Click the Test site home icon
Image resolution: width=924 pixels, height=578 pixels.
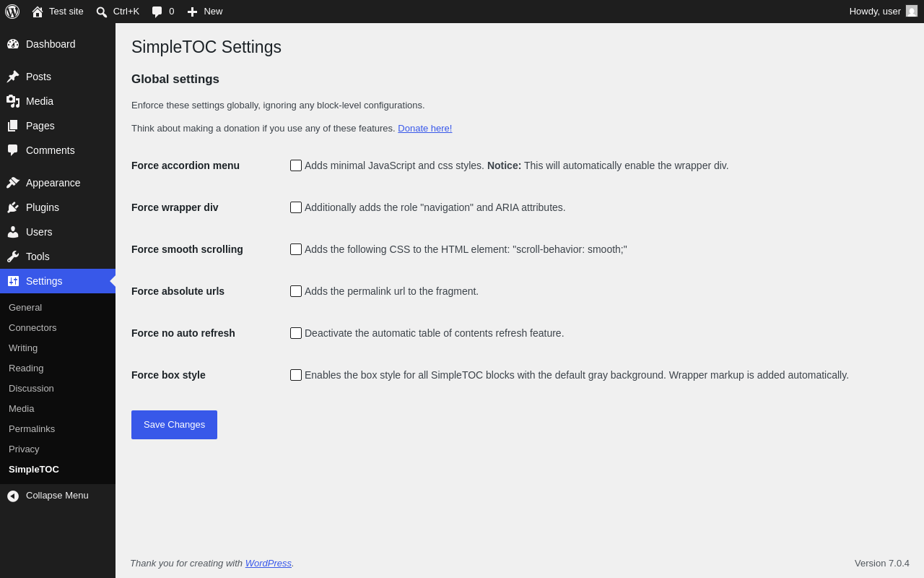[38, 12]
